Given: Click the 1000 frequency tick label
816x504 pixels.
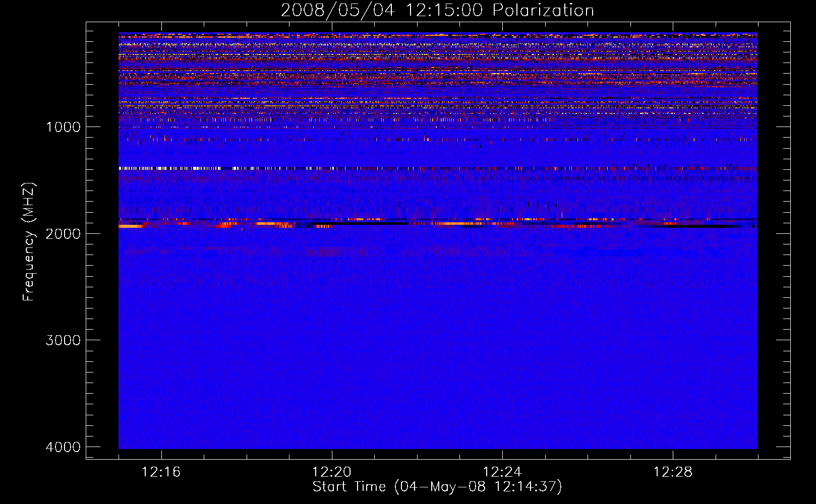Looking at the screenshot, I should click(x=63, y=127).
